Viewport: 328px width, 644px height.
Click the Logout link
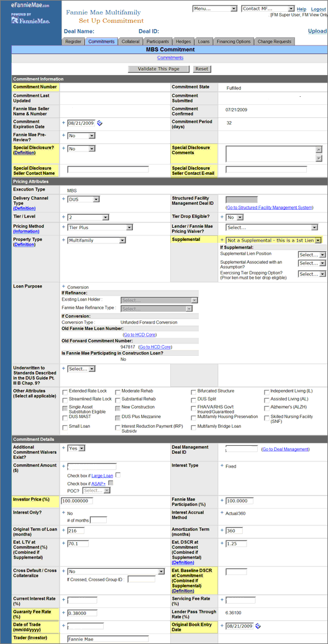(318, 9)
